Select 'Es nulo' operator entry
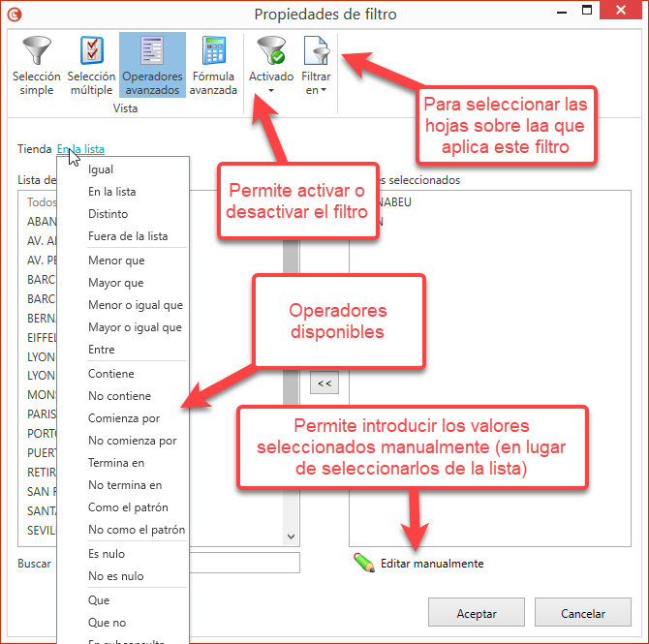The image size is (649, 644). click(107, 554)
